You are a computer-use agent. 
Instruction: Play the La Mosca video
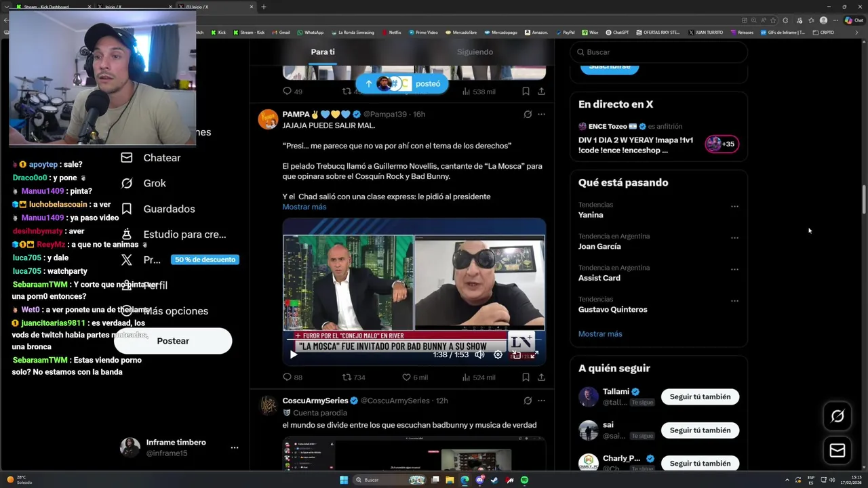pos(294,354)
